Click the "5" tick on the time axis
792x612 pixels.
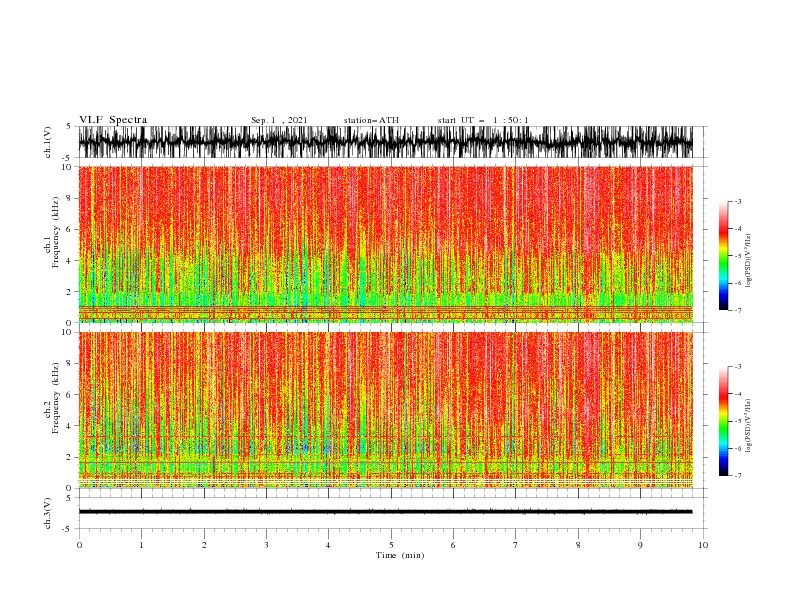[391, 545]
